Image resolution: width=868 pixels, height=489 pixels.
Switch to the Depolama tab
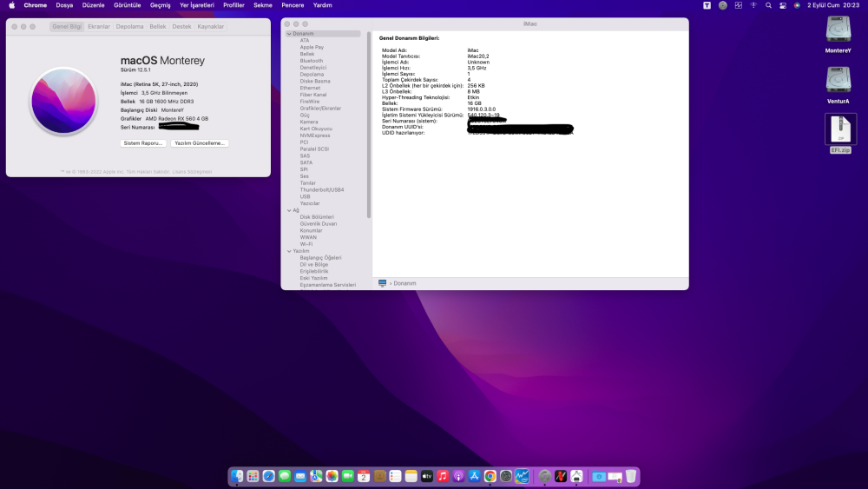click(x=129, y=27)
